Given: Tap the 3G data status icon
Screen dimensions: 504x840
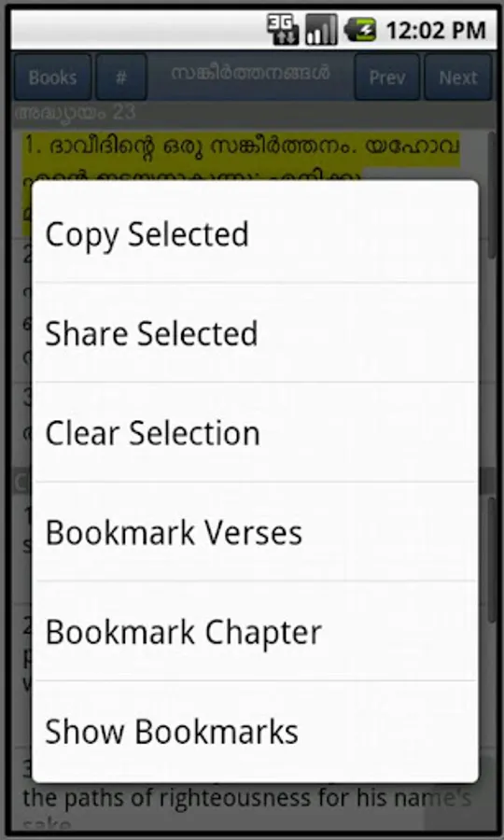Looking at the screenshot, I should point(283,30).
